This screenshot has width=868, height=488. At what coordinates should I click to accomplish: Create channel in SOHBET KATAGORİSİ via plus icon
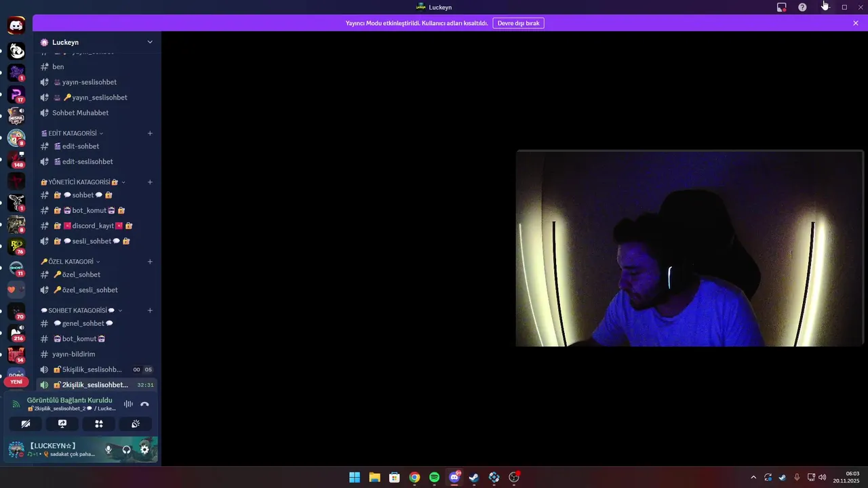pyautogui.click(x=150, y=310)
